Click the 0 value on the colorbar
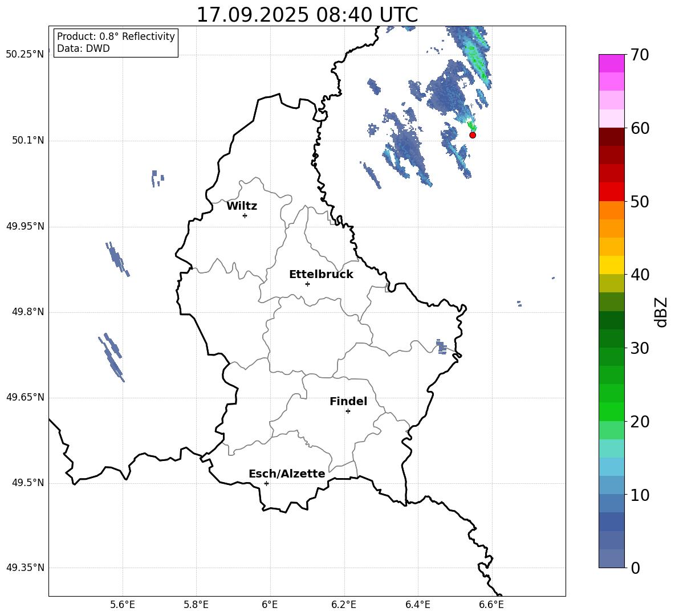Screen dimensions: 675x616 pyautogui.click(x=635, y=568)
